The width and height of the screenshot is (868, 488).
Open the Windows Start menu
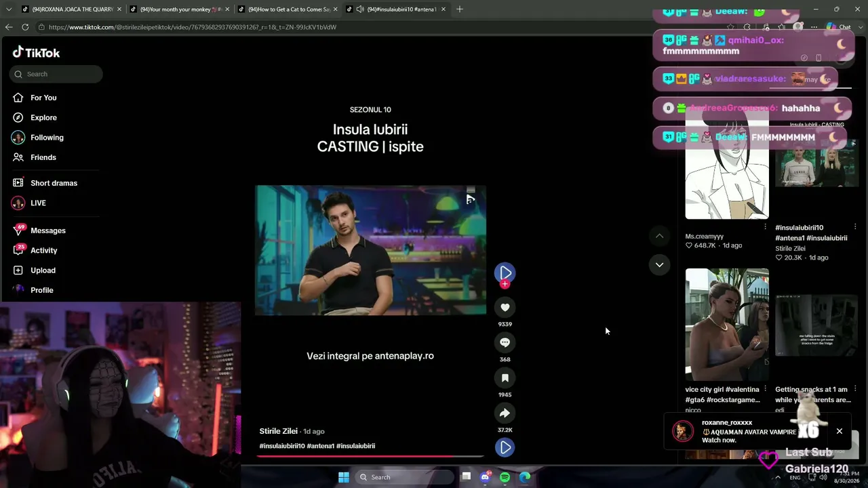click(x=344, y=477)
